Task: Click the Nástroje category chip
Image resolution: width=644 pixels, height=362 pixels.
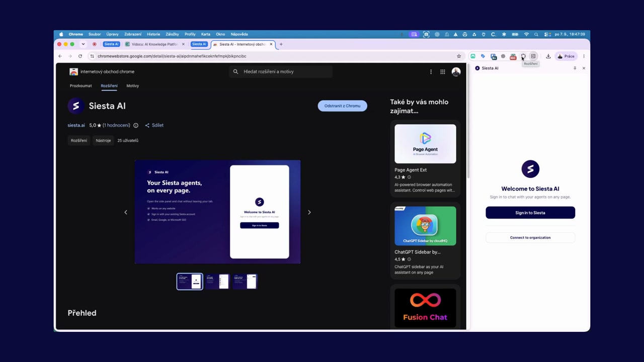Action: 103,141
